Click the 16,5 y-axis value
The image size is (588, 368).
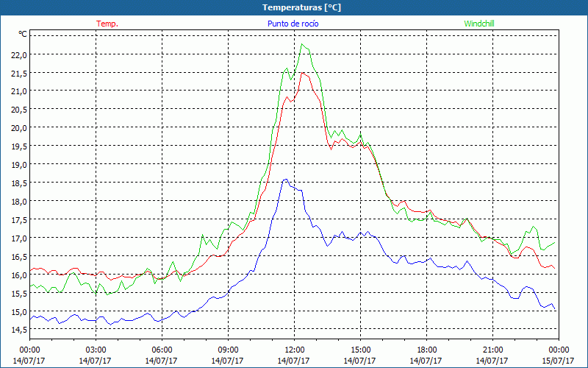point(20,257)
